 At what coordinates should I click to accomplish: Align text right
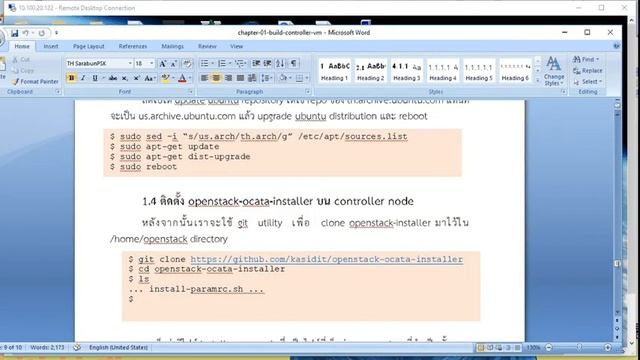coord(228,78)
